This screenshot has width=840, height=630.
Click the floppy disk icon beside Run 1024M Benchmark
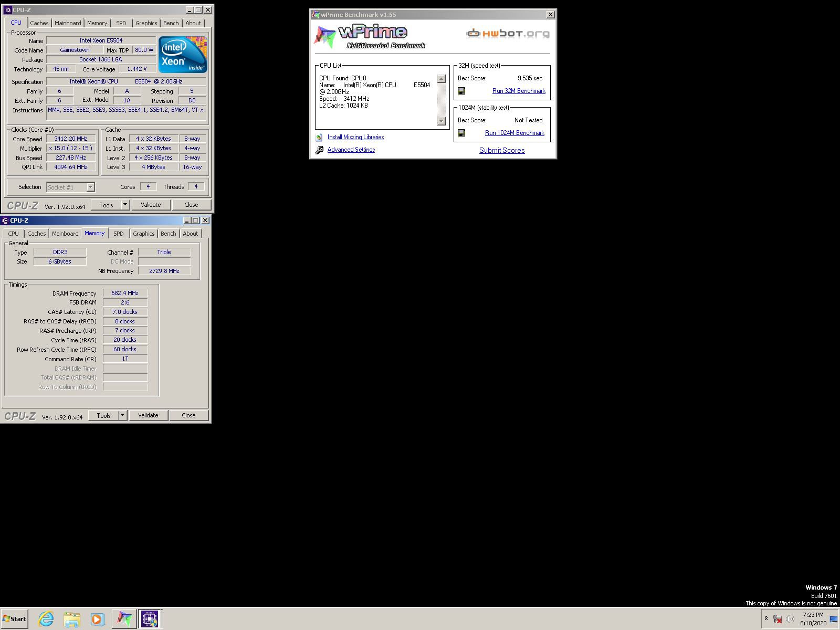461,133
